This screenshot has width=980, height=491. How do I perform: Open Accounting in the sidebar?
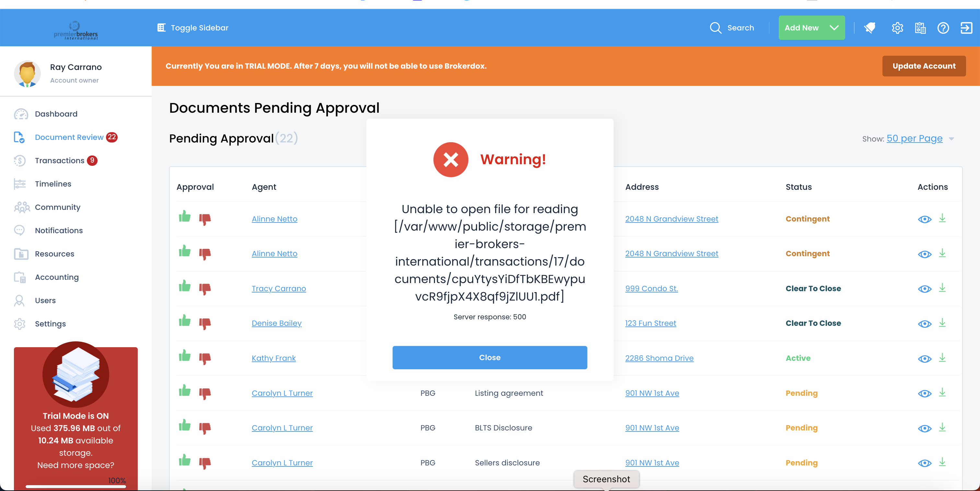click(x=57, y=277)
